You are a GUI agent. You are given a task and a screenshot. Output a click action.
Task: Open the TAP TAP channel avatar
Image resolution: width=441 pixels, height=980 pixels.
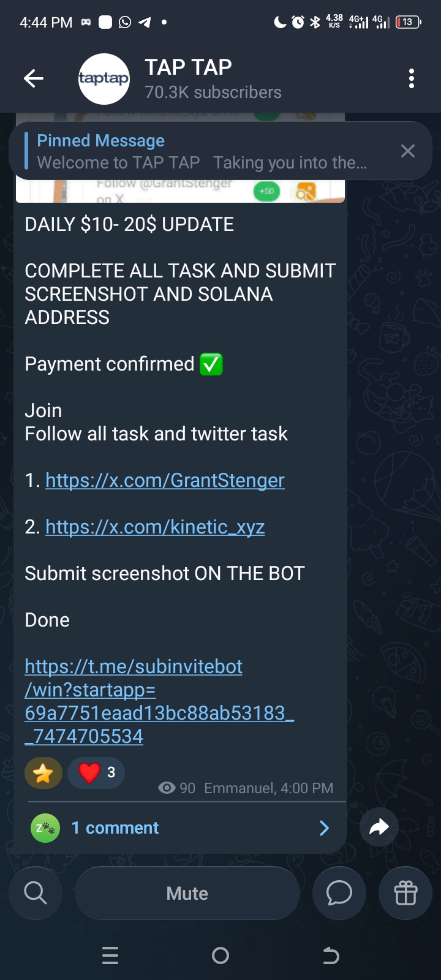[x=104, y=78]
